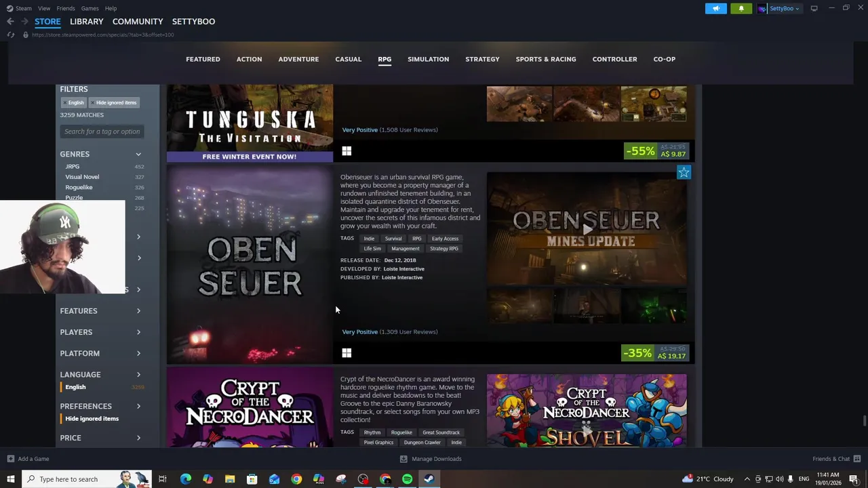868x488 pixels.
Task: Click the Steam taskbar icon
Action: click(429, 479)
